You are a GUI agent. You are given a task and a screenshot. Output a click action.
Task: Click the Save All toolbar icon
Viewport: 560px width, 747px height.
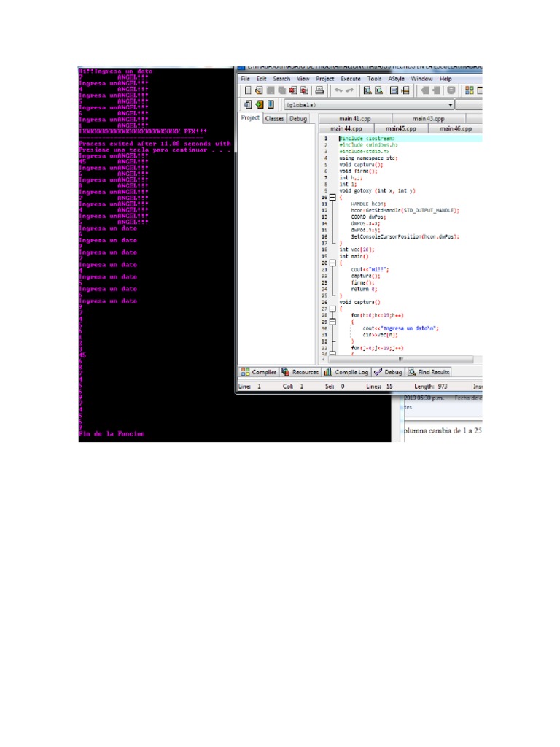[x=281, y=90]
